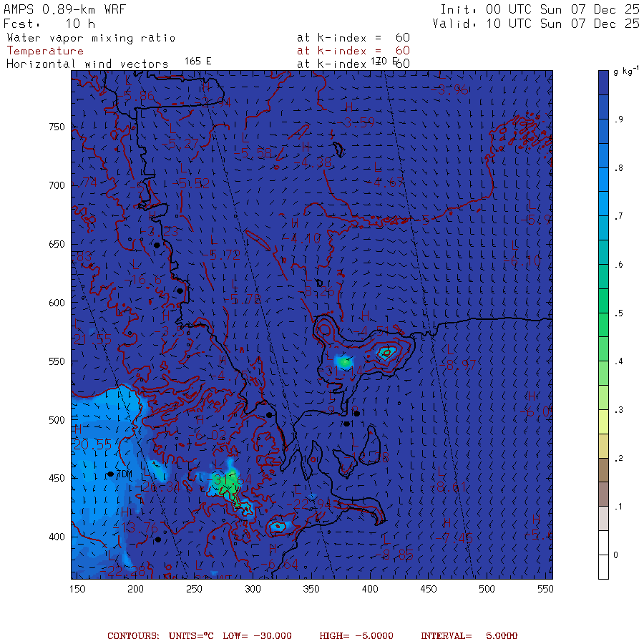Click the '-22.94' temperature low label

click(x=308, y=504)
